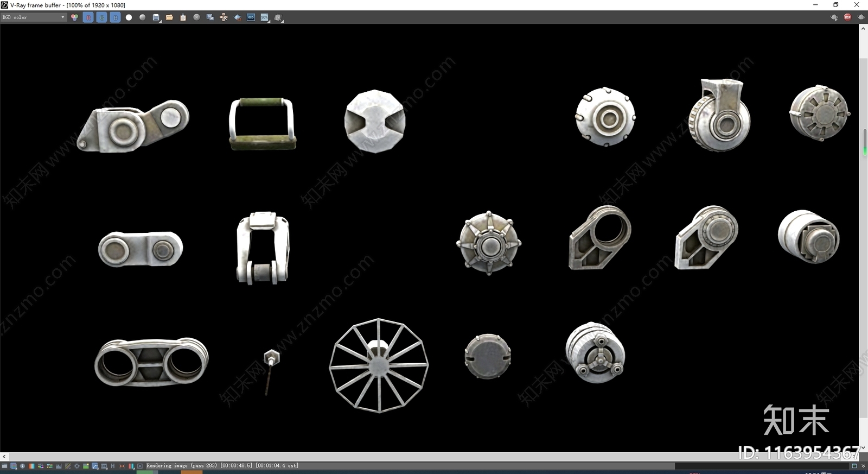Screen dimensions: 868x474
Task: Toggle white balance correction
Action: (31, 466)
